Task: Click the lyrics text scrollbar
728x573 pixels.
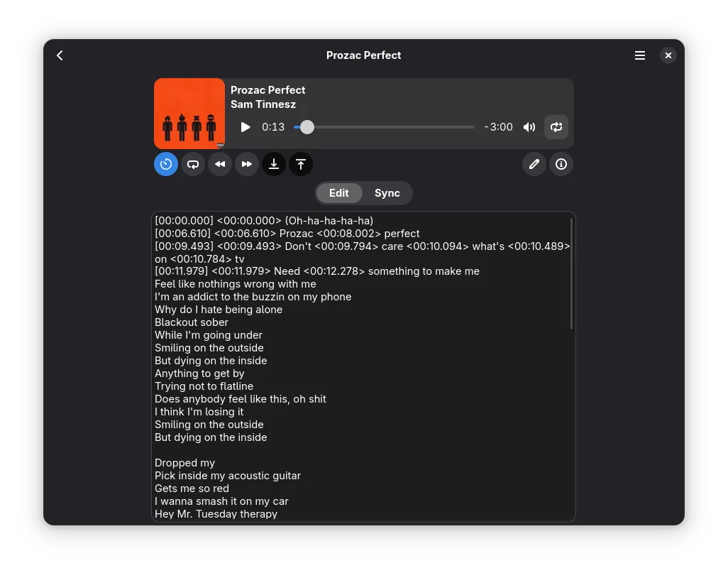Action: click(571, 273)
